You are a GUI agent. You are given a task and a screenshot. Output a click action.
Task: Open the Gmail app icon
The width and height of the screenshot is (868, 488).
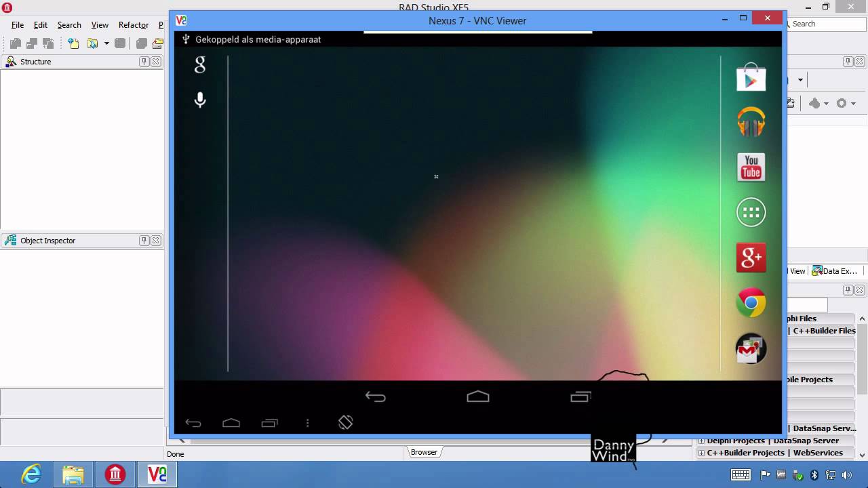point(751,348)
